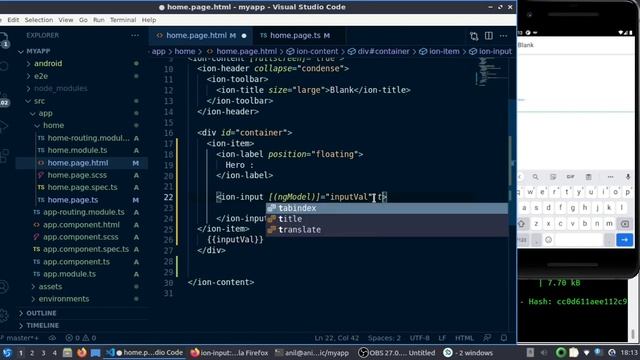This screenshot has width=640, height=360.
Task: Tap emulator keyboard emoji key
Action: pos(549,240)
